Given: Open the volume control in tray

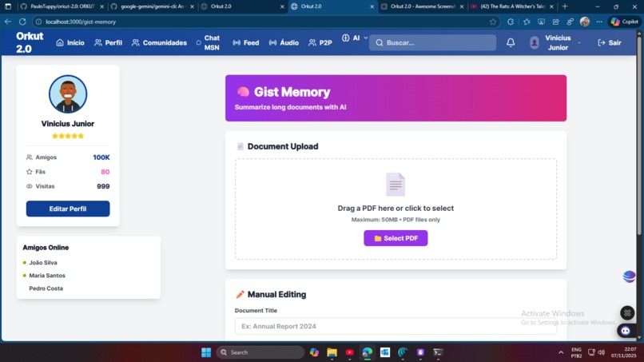Looking at the screenshot, I should pos(602,352).
